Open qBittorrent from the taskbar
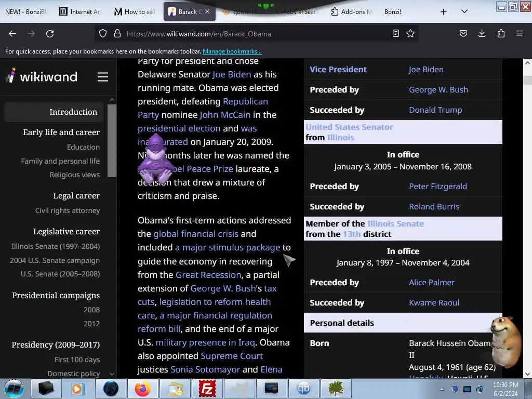Viewport: 532px width, 399px height. pos(303,389)
